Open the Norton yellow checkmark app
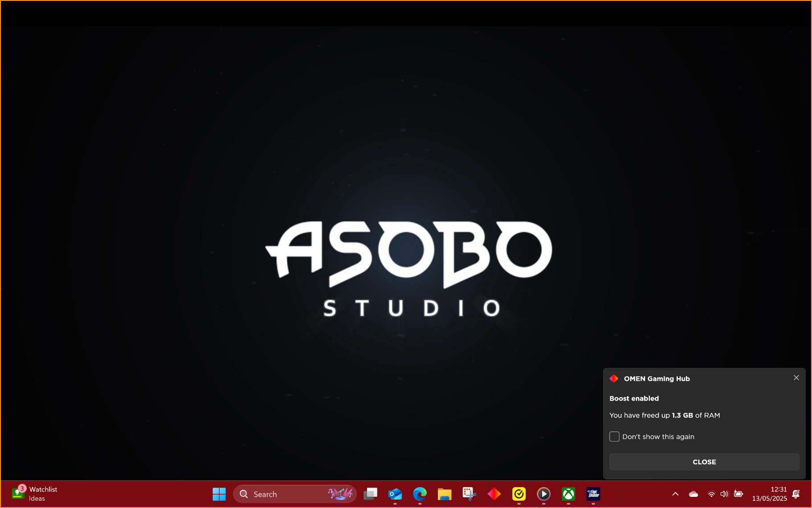Image resolution: width=812 pixels, height=508 pixels. point(519,494)
